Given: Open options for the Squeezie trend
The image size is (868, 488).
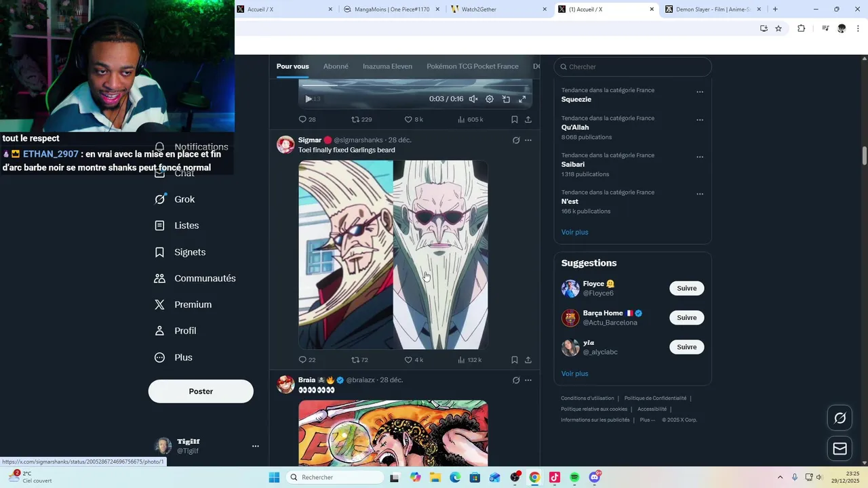Looking at the screenshot, I should coord(700,92).
